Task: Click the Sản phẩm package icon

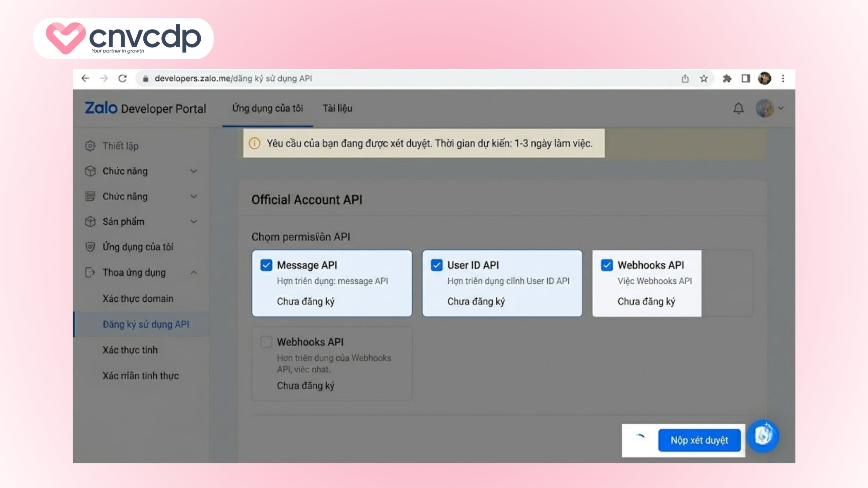Action: (91, 222)
